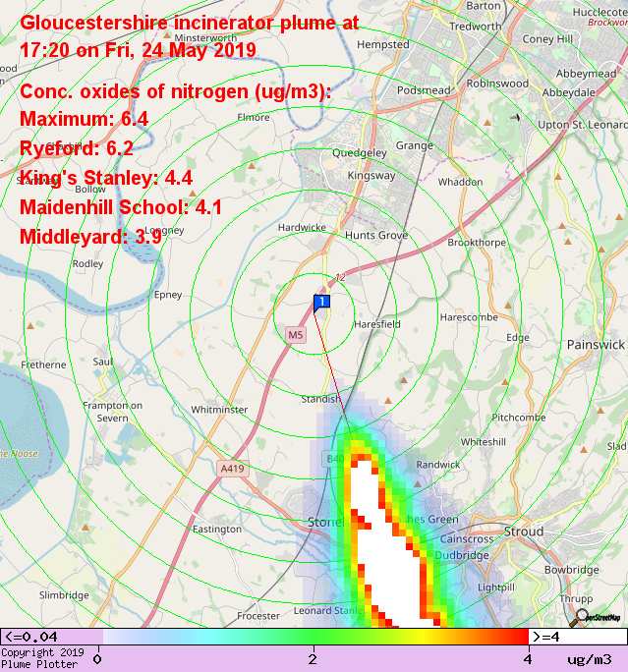
Task: Click the Brookthorpe place label
Action: click(x=477, y=243)
